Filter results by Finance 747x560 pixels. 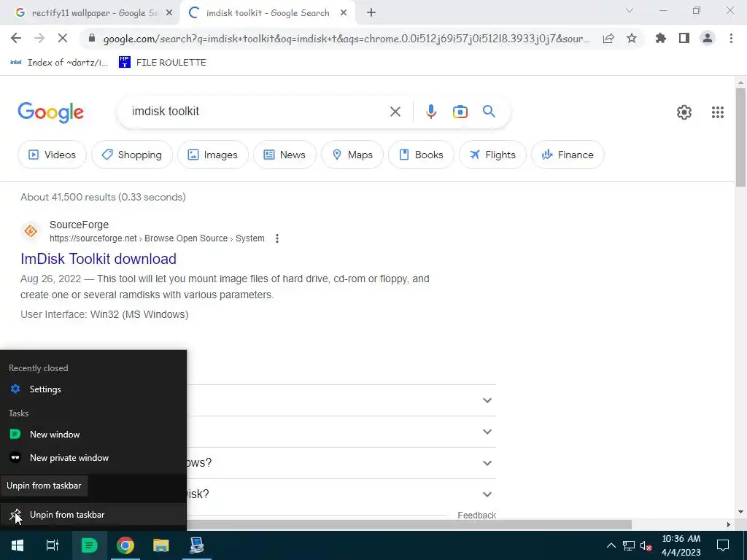pos(568,155)
